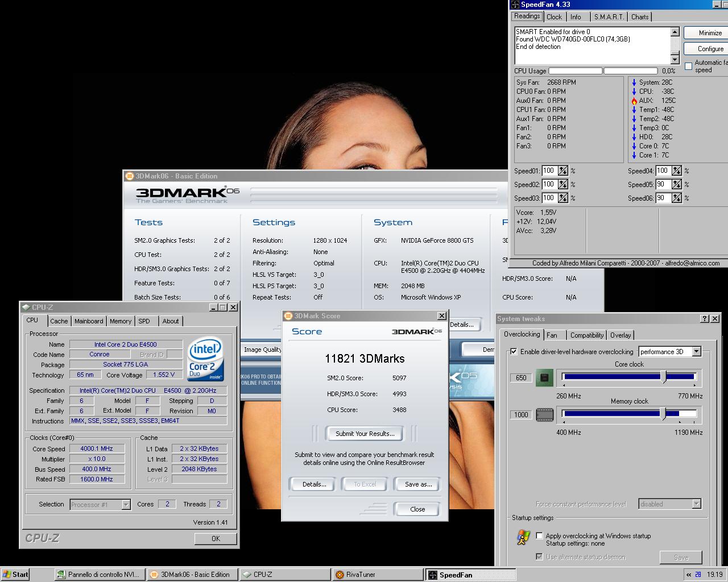The width and height of the screenshot is (728, 582).
Task: Click the memory chip icon beside Memory clock
Action: pyautogui.click(x=544, y=414)
